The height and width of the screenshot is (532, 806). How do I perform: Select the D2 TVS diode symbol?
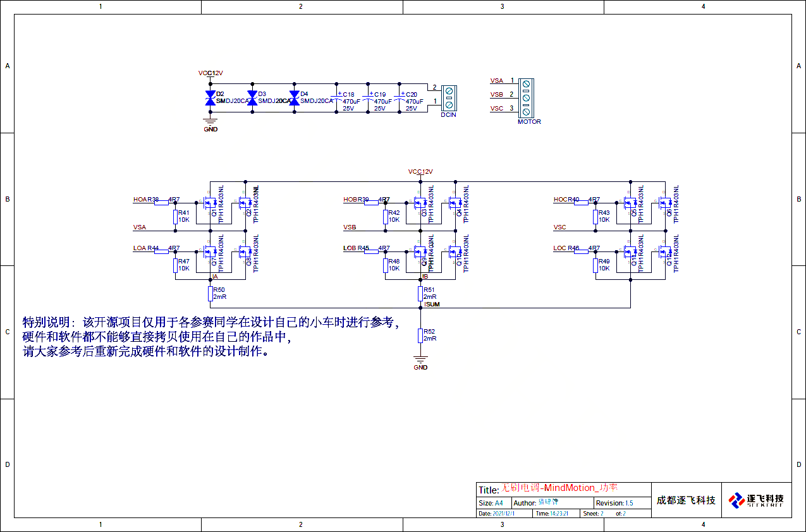[x=210, y=98]
